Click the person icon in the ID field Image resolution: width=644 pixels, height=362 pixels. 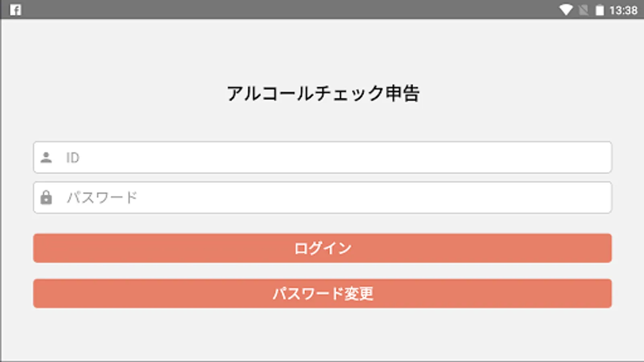(x=46, y=157)
